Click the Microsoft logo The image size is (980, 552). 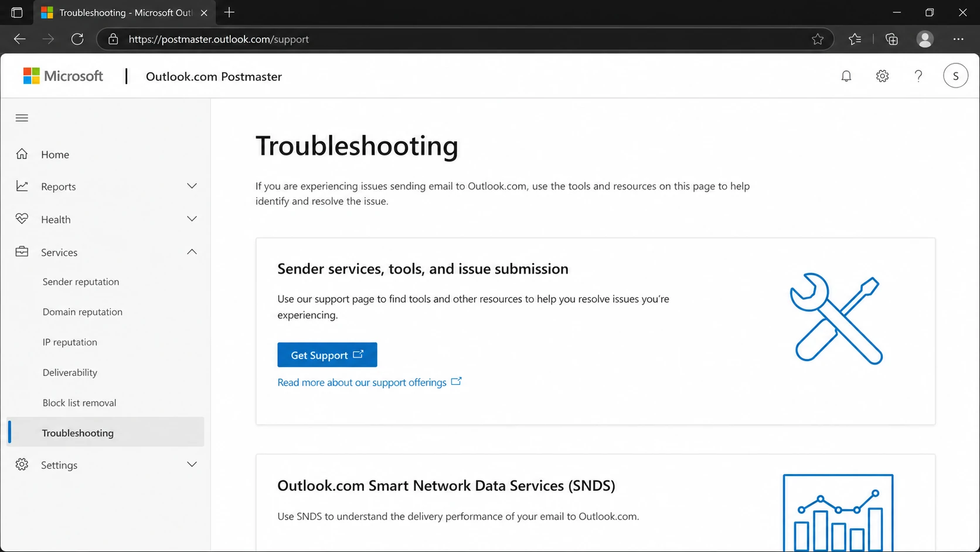click(x=63, y=76)
